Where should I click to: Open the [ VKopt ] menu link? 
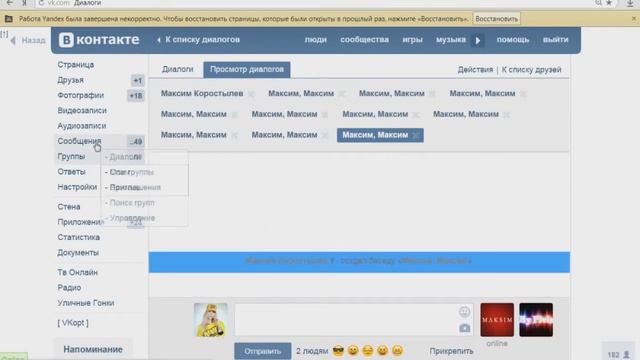(73, 323)
